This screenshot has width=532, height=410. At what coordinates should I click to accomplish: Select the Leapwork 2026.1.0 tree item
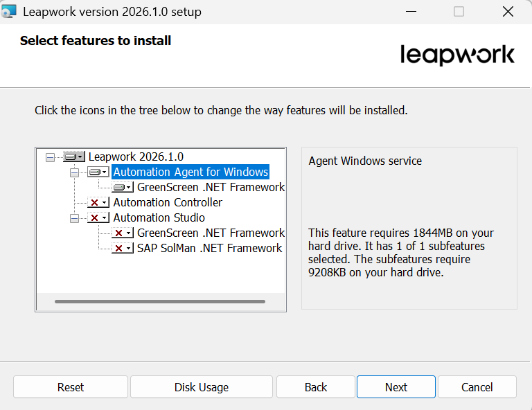pyautogui.click(x=136, y=157)
